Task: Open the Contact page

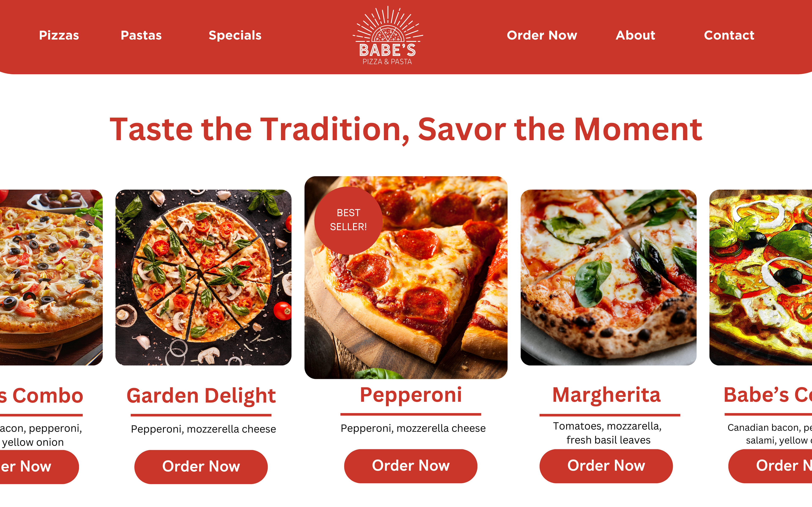Action: [729, 35]
